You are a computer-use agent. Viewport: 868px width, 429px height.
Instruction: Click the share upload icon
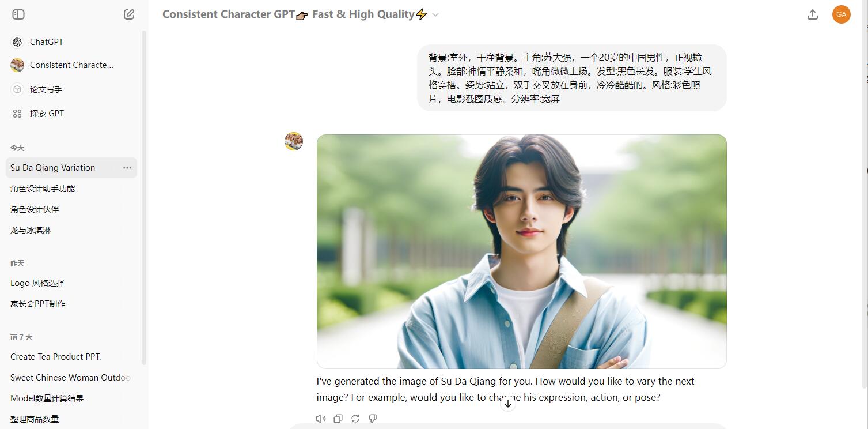click(813, 14)
